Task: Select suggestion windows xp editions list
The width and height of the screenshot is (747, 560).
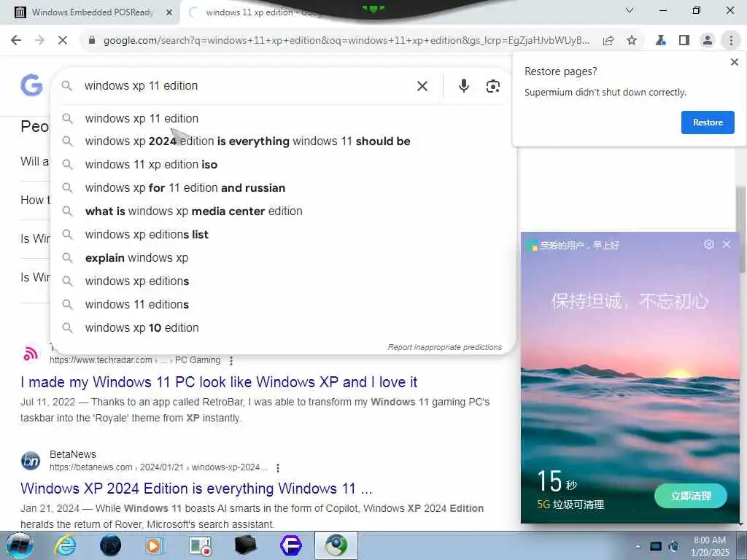Action: (283, 235)
